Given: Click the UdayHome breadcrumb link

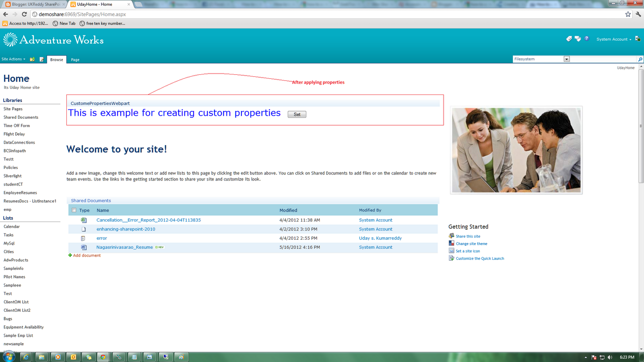Looking at the screenshot, I should click(625, 68).
